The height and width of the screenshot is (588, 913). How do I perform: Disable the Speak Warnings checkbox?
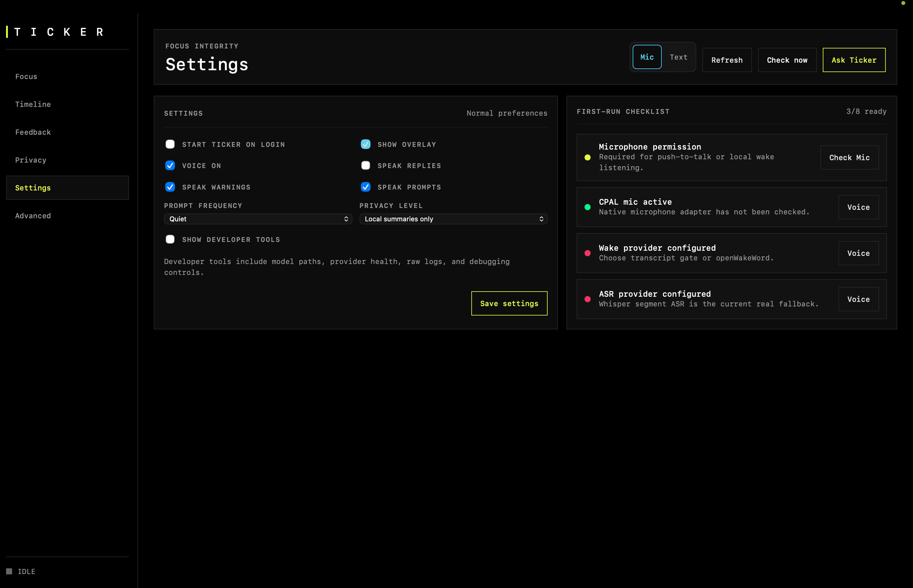170,187
